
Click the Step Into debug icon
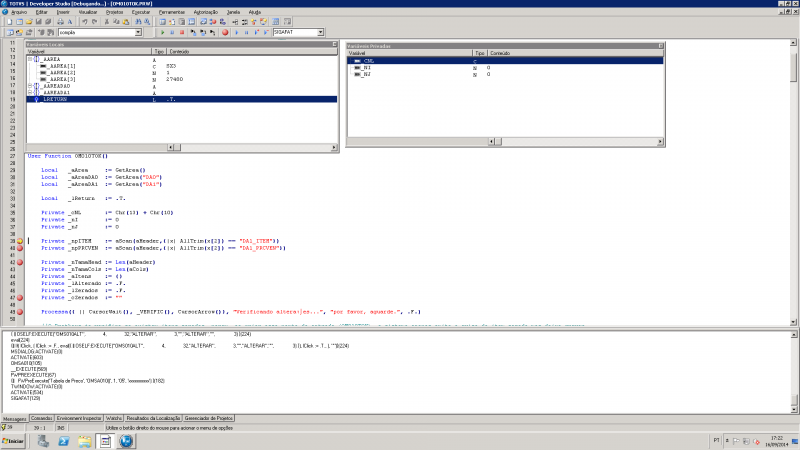point(193,32)
